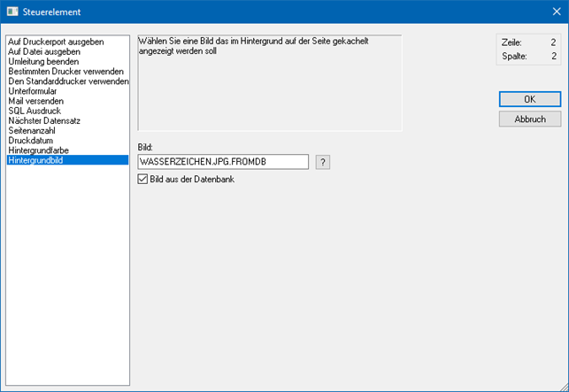569x392 pixels.
Task: Select highlighted 'Hintergrundbild' item
Action: coord(36,160)
